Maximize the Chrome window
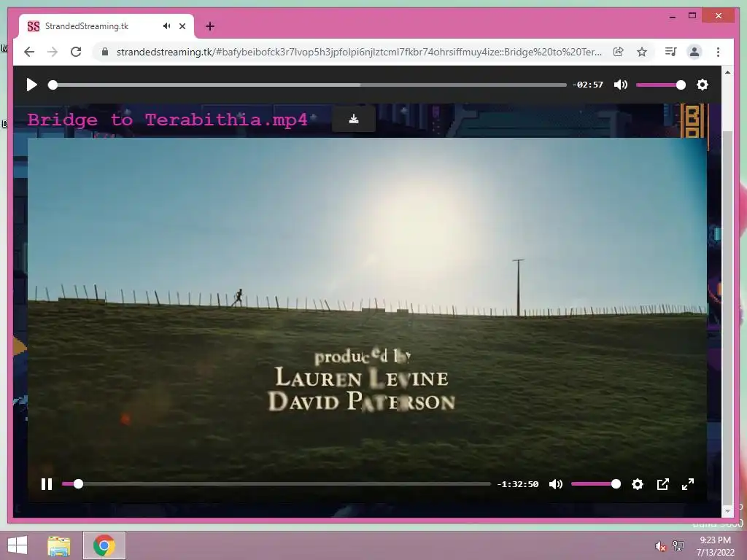 click(692, 16)
